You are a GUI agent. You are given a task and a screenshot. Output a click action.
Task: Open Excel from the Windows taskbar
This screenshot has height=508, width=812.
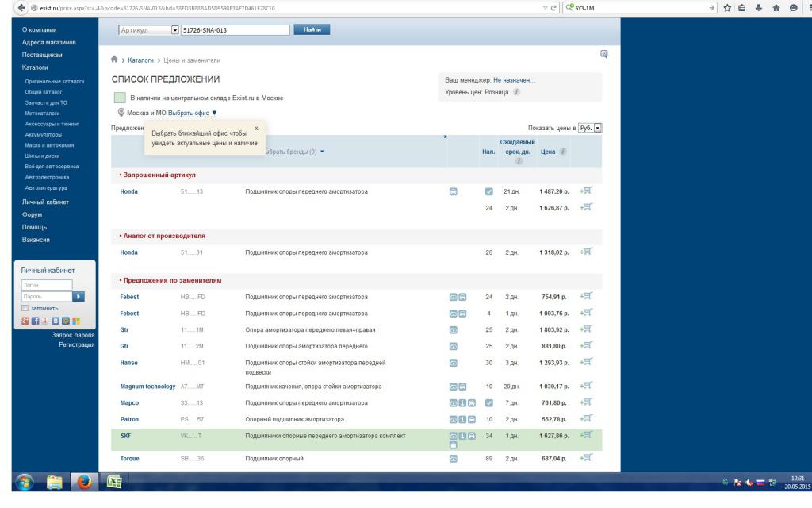(x=114, y=482)
